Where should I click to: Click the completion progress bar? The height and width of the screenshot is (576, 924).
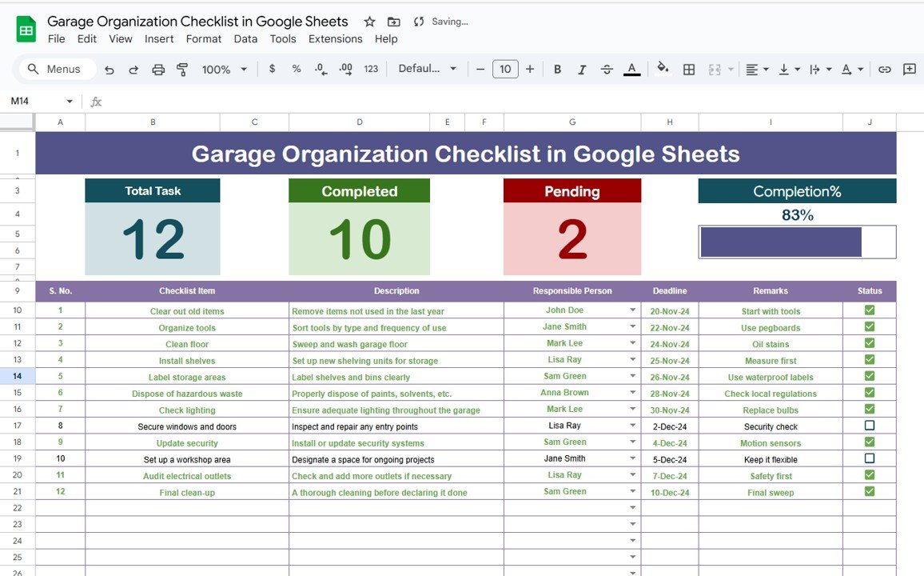click(x=797, y=242)
